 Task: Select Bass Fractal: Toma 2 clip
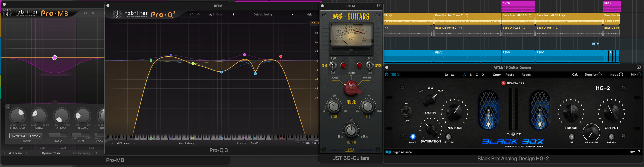(x=467, y=19)
